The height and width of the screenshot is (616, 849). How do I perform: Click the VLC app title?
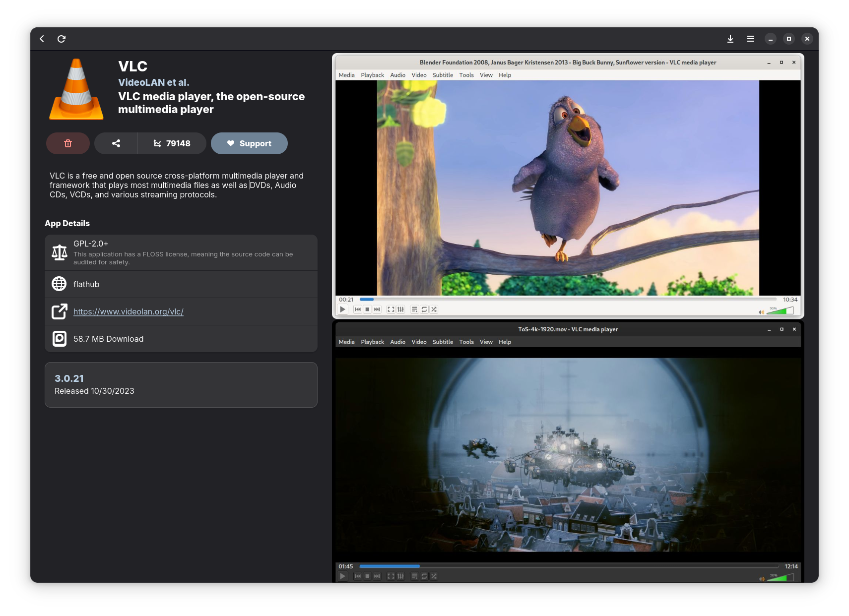[133, 66]
